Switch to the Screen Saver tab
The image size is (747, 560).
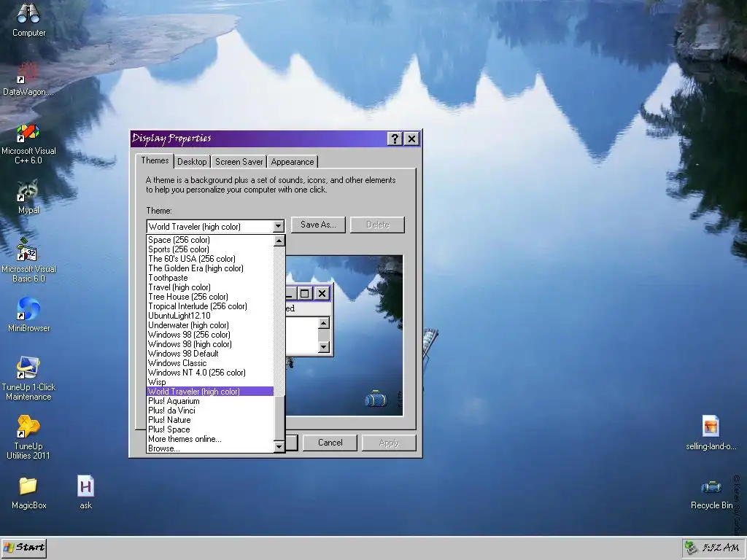239,162
